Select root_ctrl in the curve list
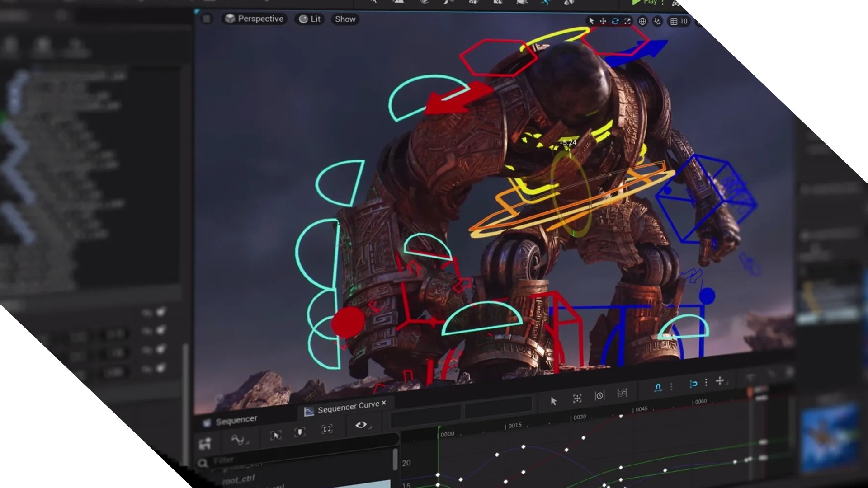The image size is (868, 488). point(238,479)
